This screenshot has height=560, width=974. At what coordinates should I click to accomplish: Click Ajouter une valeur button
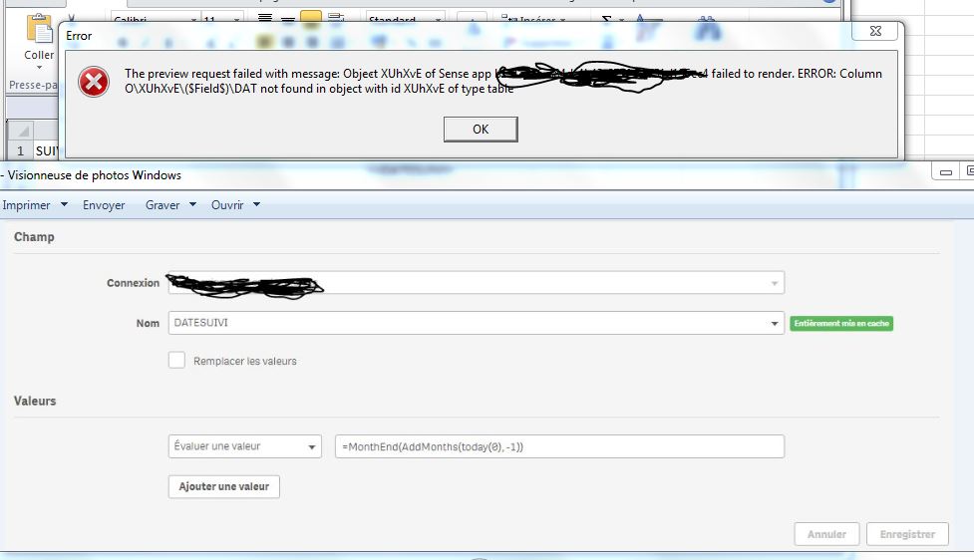click(223, 486)
